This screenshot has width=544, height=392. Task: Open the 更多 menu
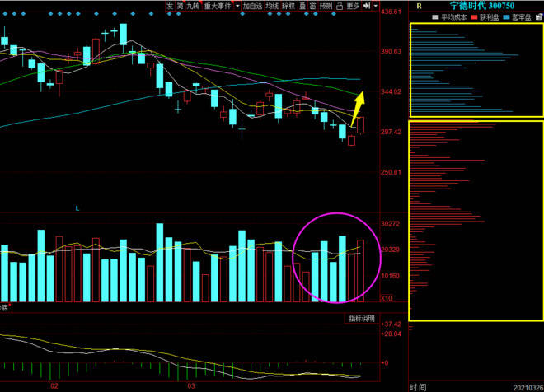coord(354,6)
